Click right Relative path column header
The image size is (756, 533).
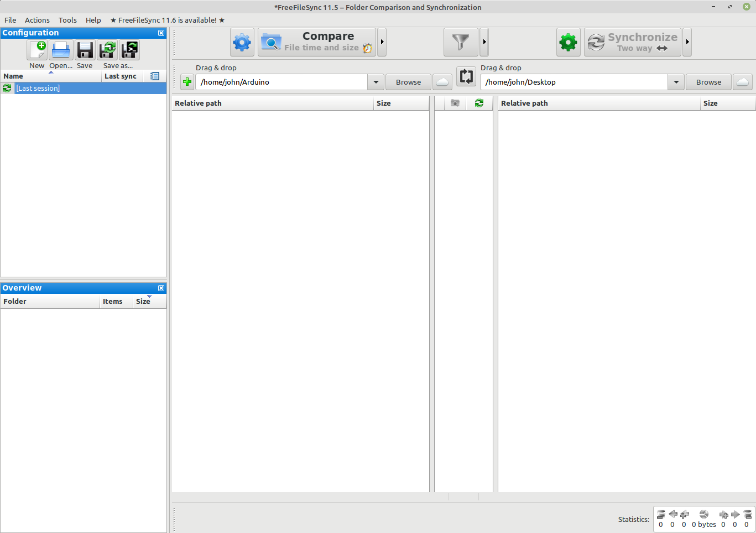pos(599,103)
